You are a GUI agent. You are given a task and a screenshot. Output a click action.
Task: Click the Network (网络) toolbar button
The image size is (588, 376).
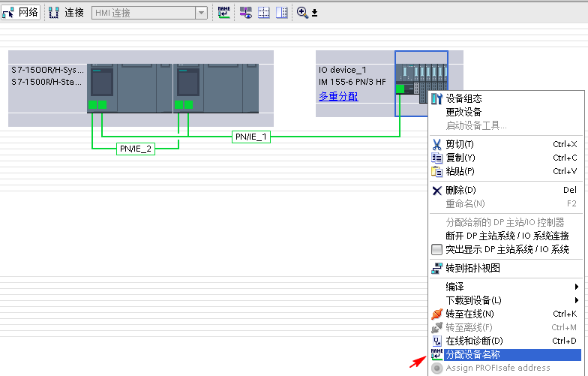click(21, 12)
